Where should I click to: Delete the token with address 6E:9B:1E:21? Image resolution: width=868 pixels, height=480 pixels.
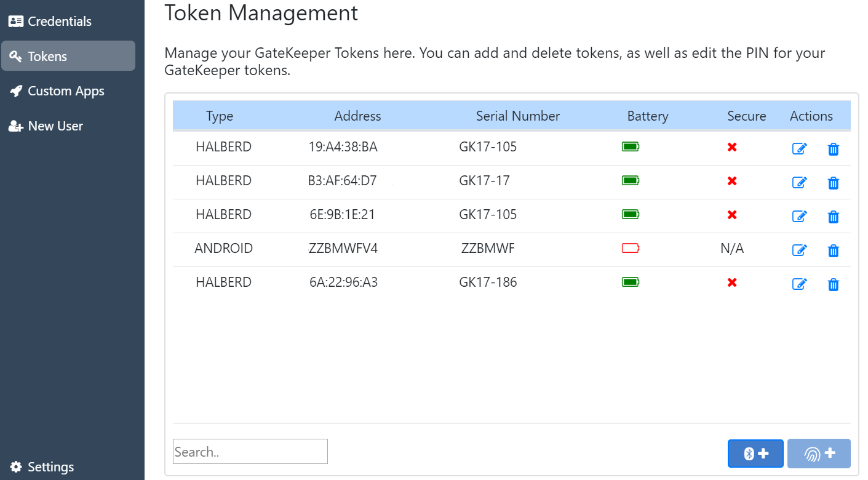coord(833,217)
